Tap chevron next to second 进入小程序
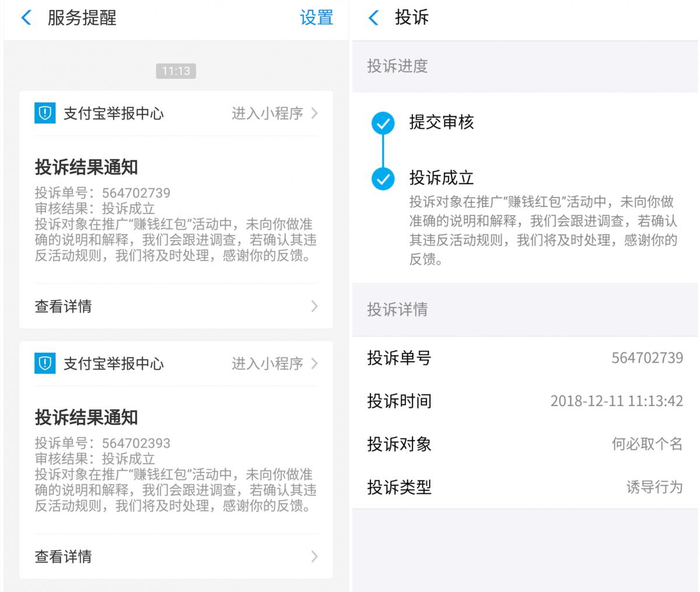The height and width of the screenshot is (592, 700). click(314, 363)
